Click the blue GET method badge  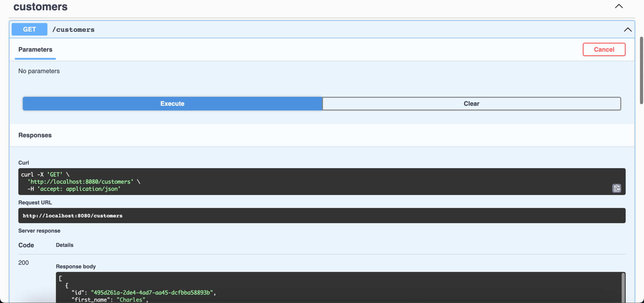[x=29, y=29]
